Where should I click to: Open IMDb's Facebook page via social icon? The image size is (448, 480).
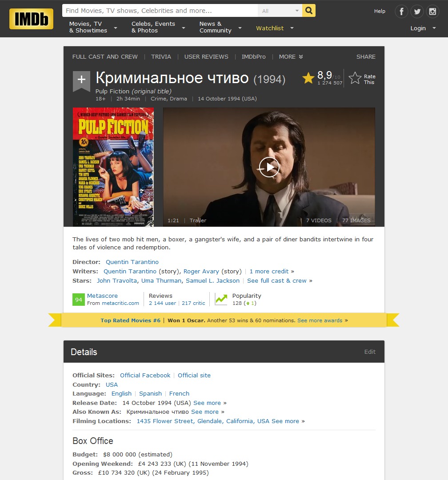pos(401,12)
